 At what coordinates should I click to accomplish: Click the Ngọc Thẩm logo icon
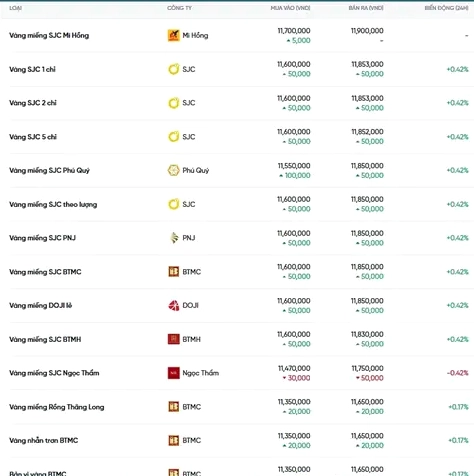pyautogui.click(x=173, y=373)
